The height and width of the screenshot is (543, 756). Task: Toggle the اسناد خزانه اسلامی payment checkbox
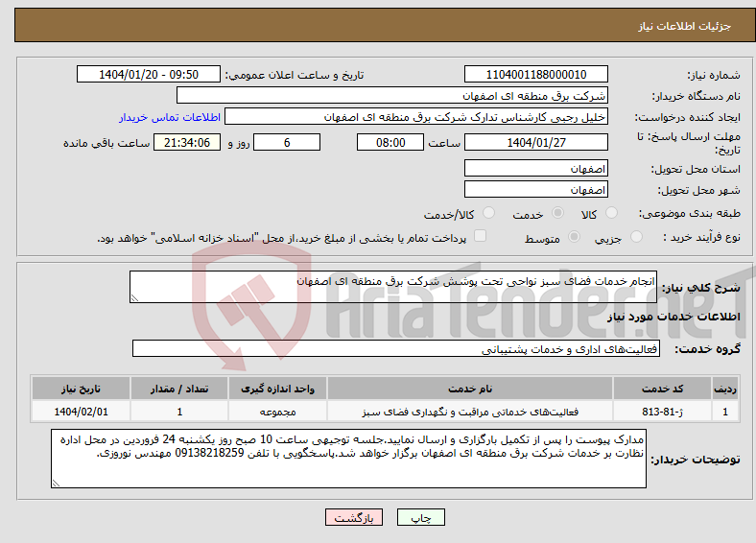click(x=481, y=235)
